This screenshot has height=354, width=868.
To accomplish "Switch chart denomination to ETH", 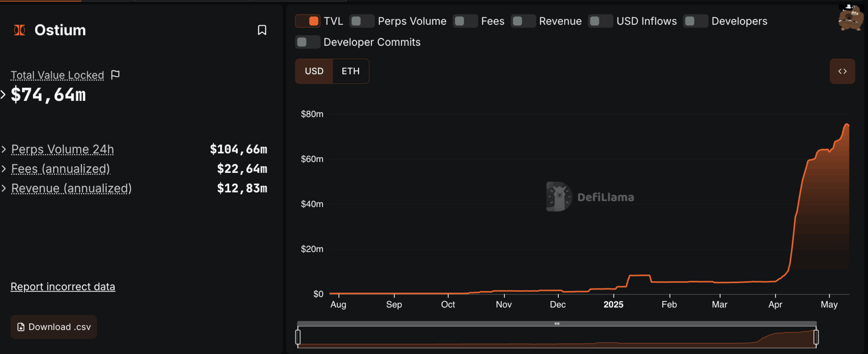I will click(350, 71).
